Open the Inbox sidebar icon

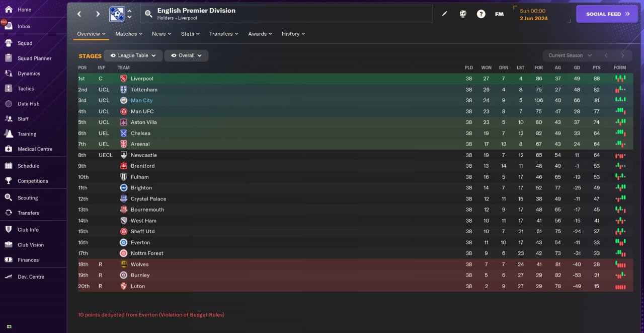[x=8, y=26]
